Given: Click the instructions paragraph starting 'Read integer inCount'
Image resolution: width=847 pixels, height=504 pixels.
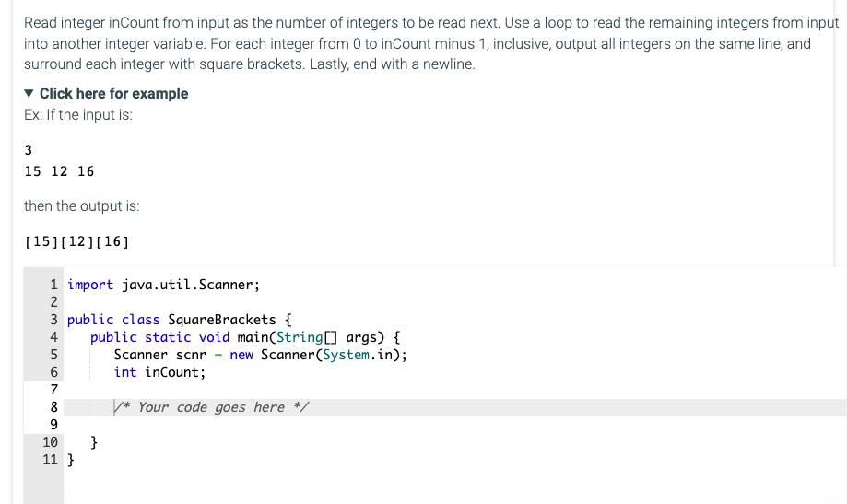Looking at the screenshot, I should click(x=431, y=43).
